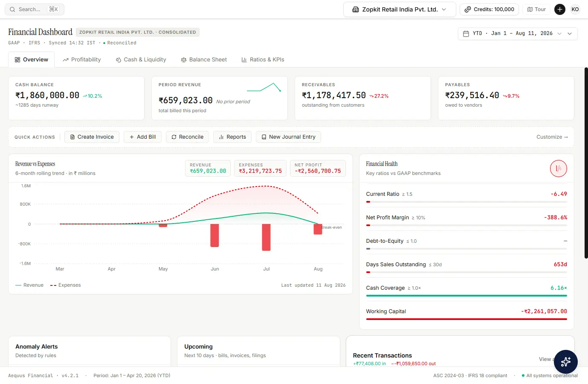The image size is (588, 384).
Task: Click the Balance Sheet scales icon
Action: coord(184,60)
